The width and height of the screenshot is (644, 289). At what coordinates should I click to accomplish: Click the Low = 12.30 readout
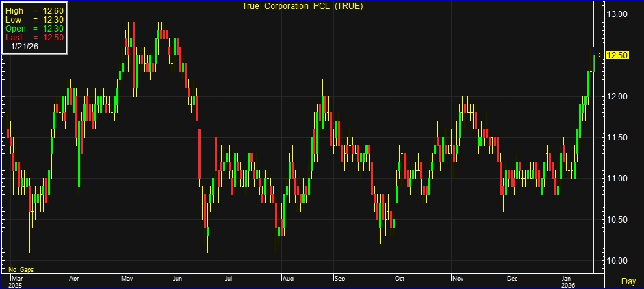[34, 20]
